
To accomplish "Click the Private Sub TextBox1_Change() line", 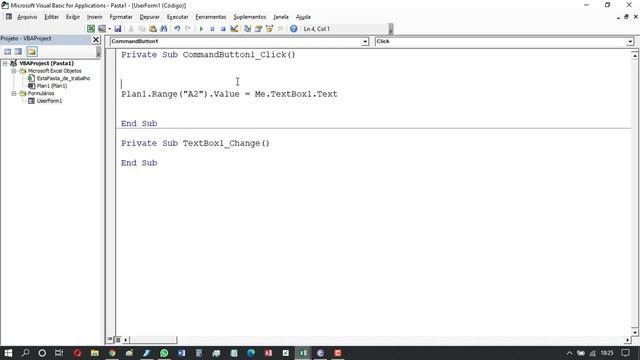I will pos(196,143).
